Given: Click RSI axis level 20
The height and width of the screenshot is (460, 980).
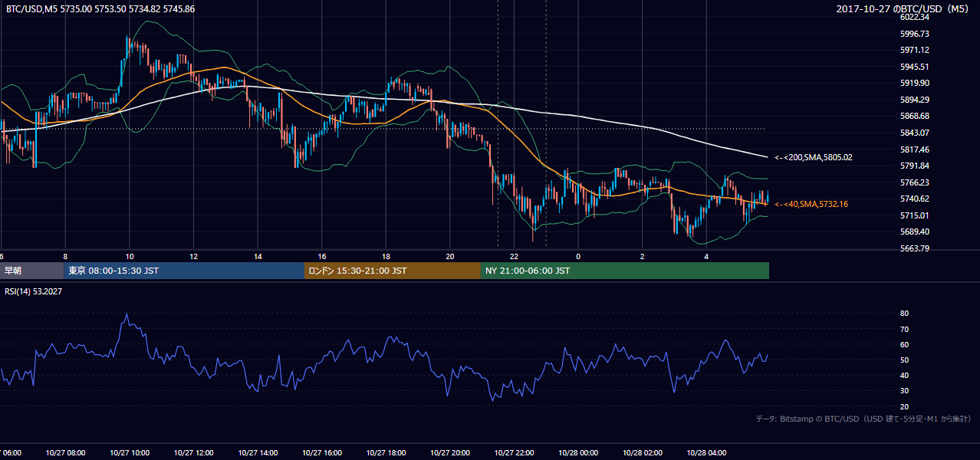Looking at the screenshot, I should point(905,406).
